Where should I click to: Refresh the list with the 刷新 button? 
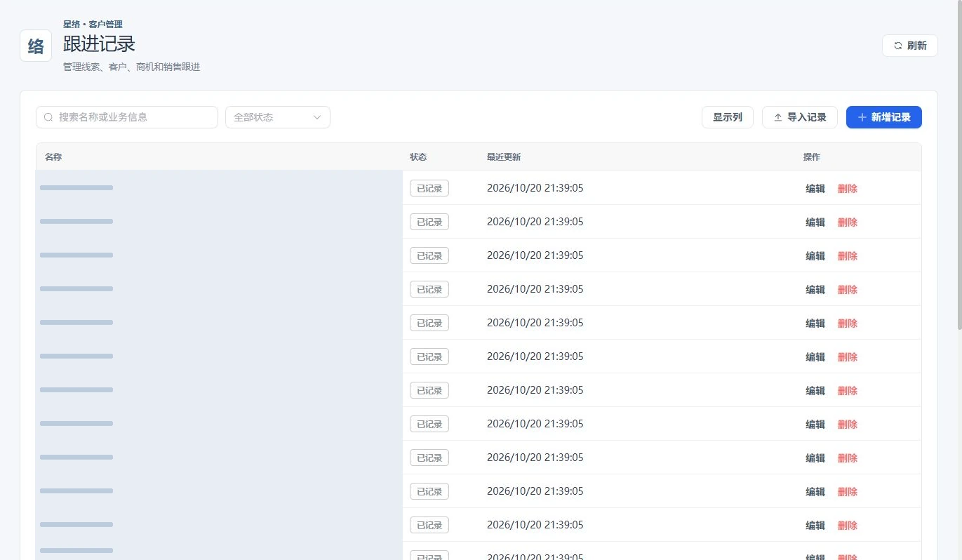click(909, 46)
